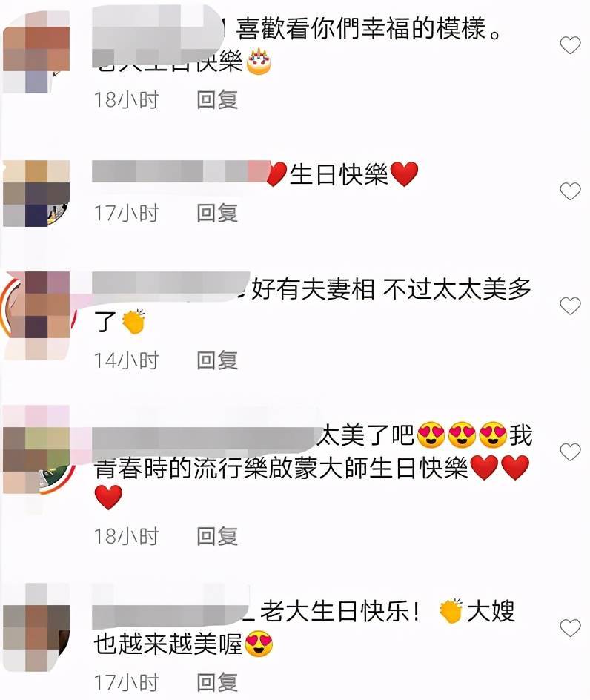Open avatar of the 生日快樂 commenter
Screen dimensions: 590x700
36,194
